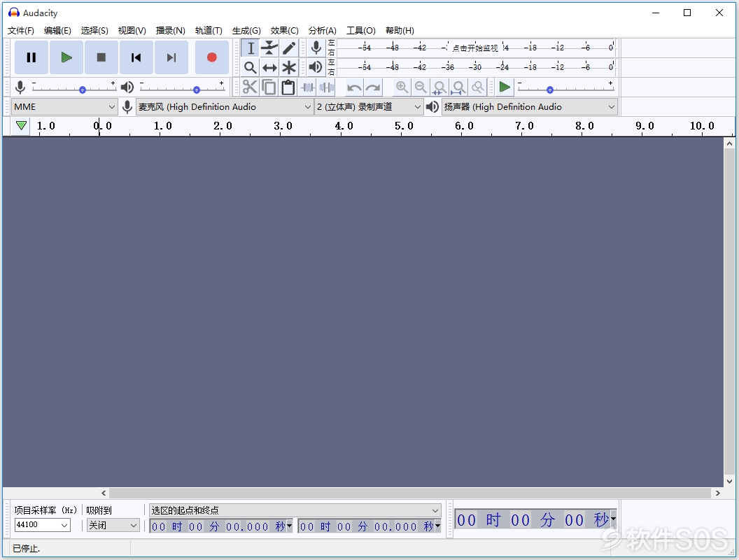The width and height of the screenshot is (739, 560).
Task: Open the 麦克风 recording device dropdown
Action: tap(225, 107)
